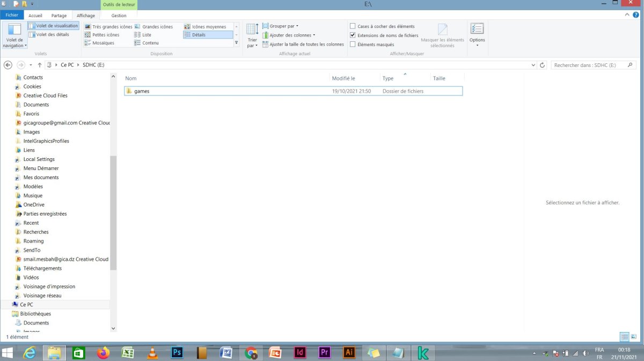Open the Gestion tab

pyautogui.click(x=119, y=16)
